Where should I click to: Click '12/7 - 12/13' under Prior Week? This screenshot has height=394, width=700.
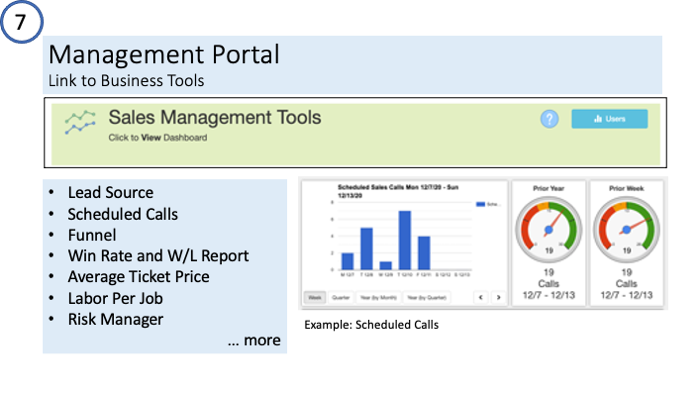click(626, 295)
